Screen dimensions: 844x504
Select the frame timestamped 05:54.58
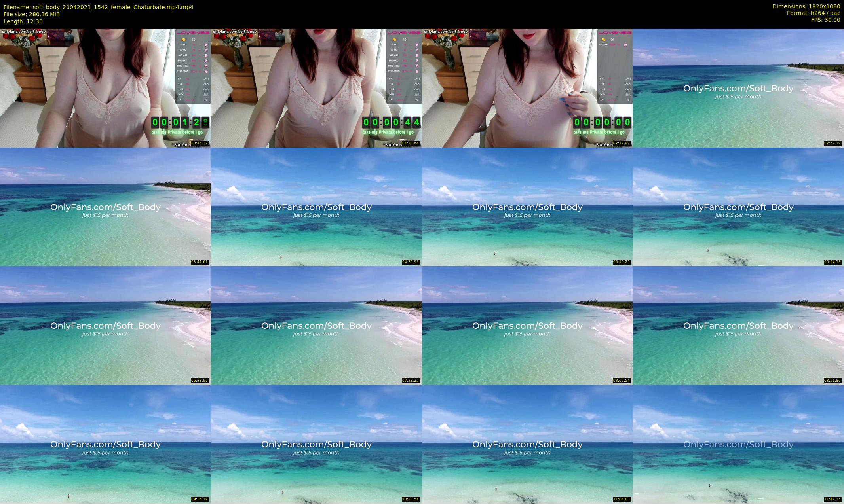pos(738,207)
